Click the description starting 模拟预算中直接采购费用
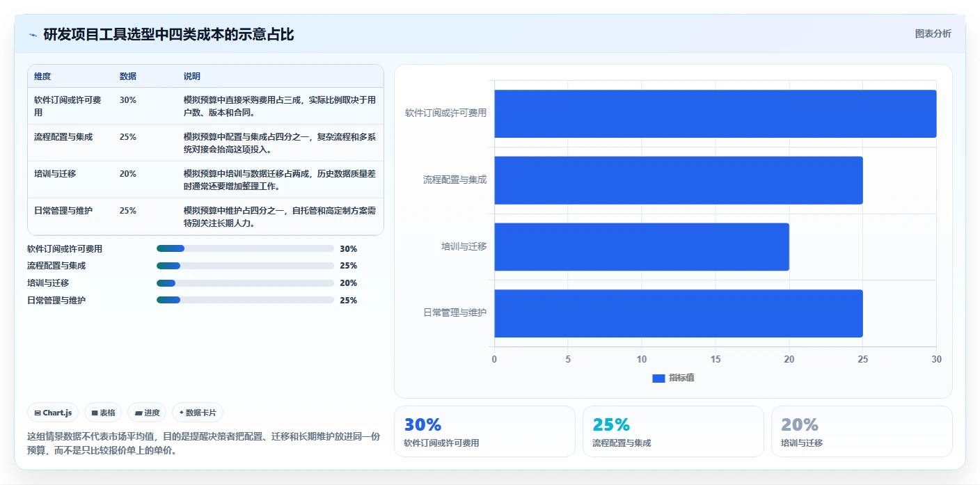The height and width of the screenshot is (485, 980). [x=280, y=106]
